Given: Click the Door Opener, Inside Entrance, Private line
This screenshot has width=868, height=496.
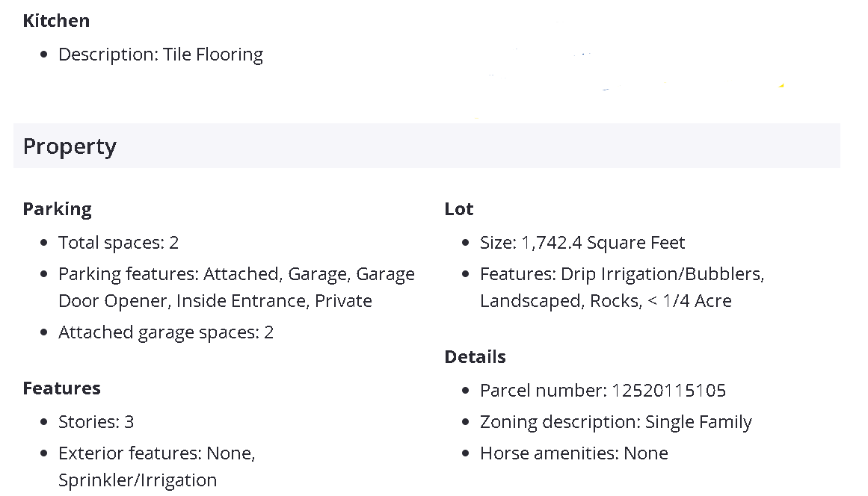Looking at the screenshot, I should point(215,301).
